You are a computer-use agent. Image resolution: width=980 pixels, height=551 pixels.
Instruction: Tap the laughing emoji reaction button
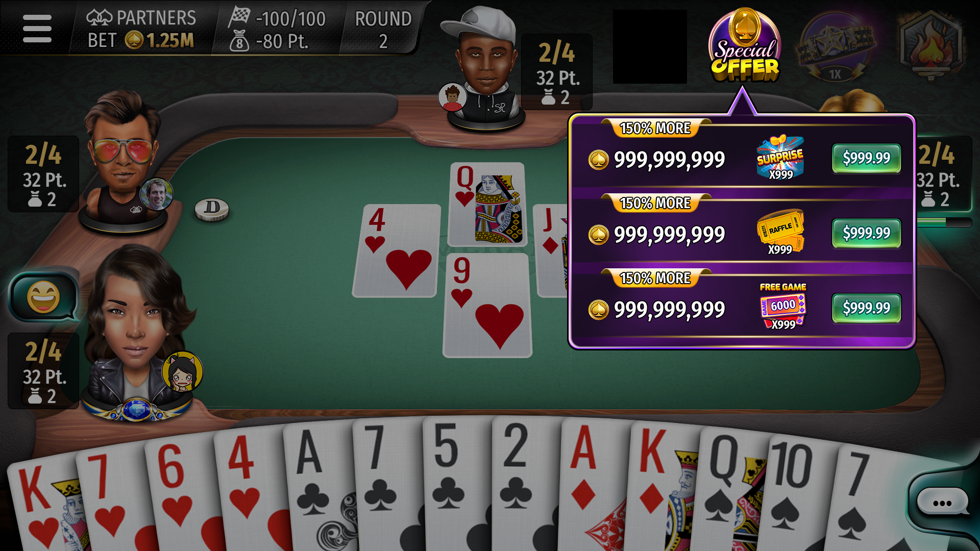[43, 297]
